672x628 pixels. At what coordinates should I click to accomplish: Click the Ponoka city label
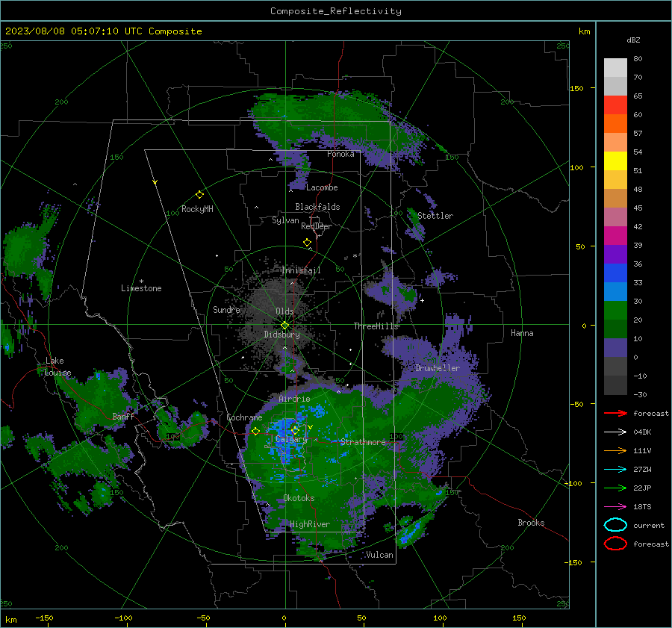[x=340, y=154]
